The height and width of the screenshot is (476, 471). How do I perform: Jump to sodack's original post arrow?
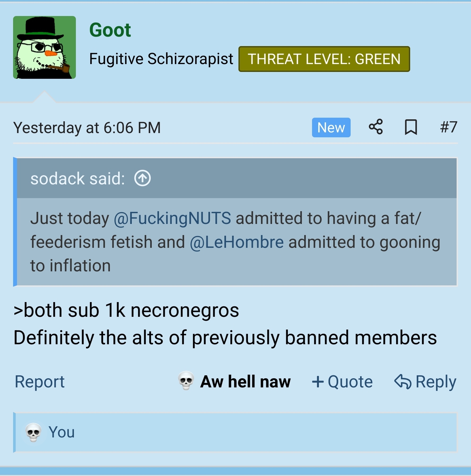click(143, 178)
